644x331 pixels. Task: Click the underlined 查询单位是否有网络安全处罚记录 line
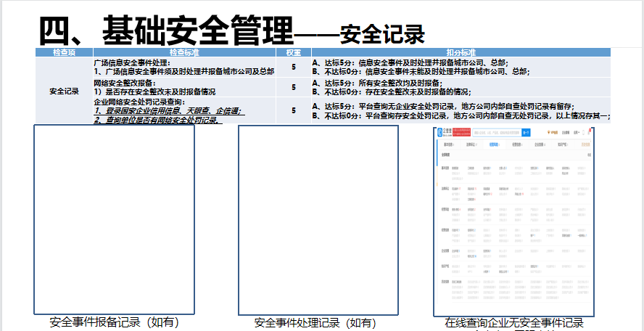pyautogui.click(x=157, y=120)
